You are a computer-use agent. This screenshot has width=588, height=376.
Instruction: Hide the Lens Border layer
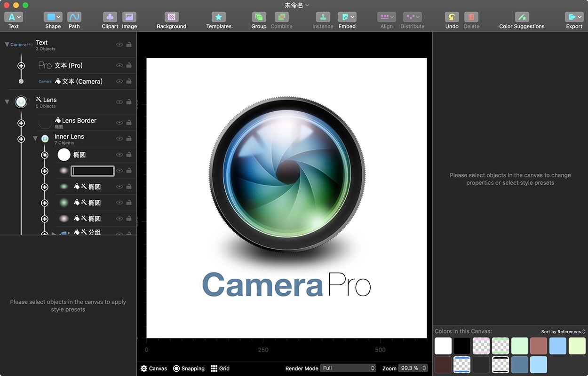click(119, 123)
